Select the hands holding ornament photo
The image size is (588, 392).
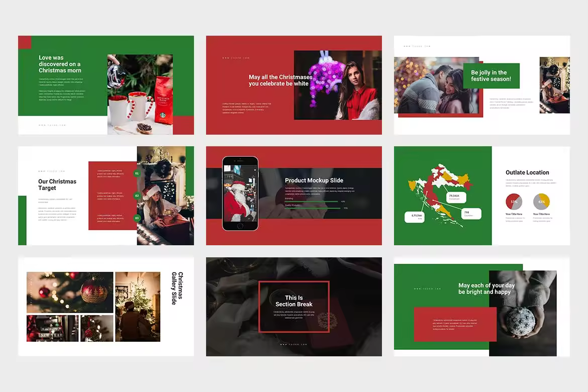(x=523, y=313)
